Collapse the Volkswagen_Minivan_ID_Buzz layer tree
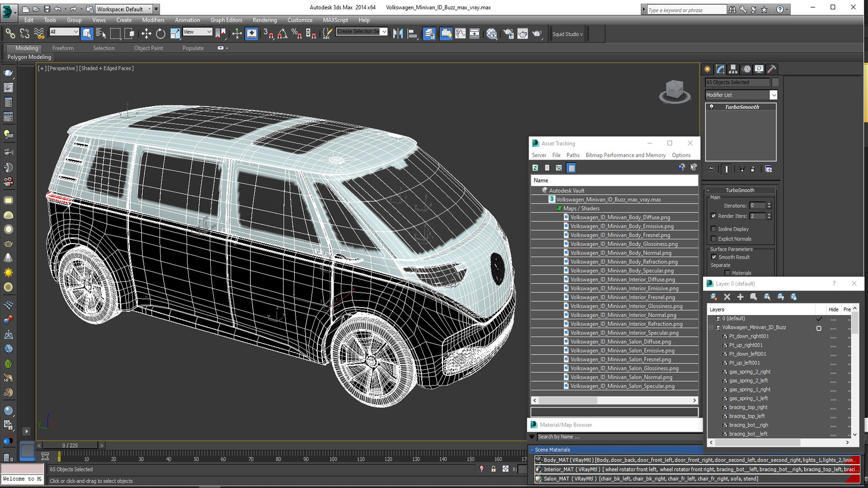This screenshot has width=868, height=488. coord(711,328)
